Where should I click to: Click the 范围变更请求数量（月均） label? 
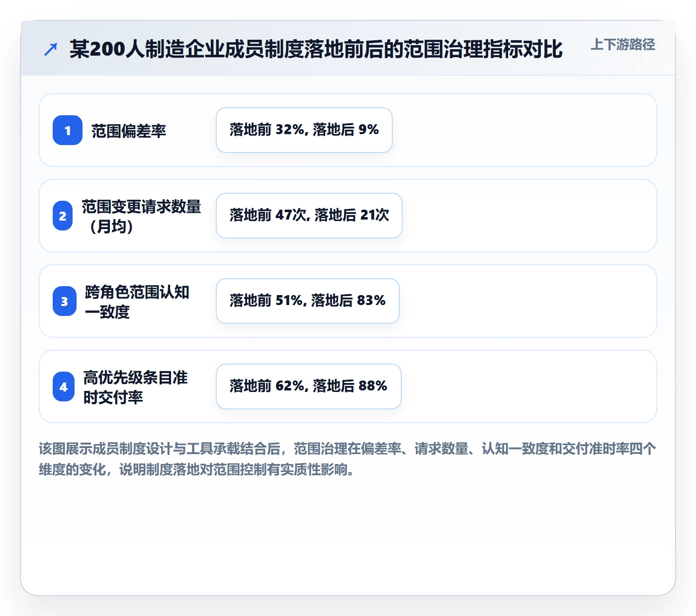141,216
